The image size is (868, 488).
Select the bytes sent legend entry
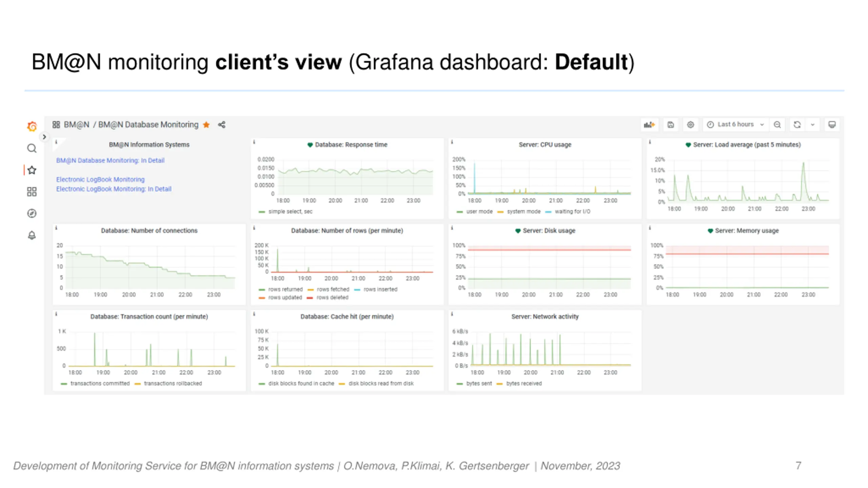479,384
